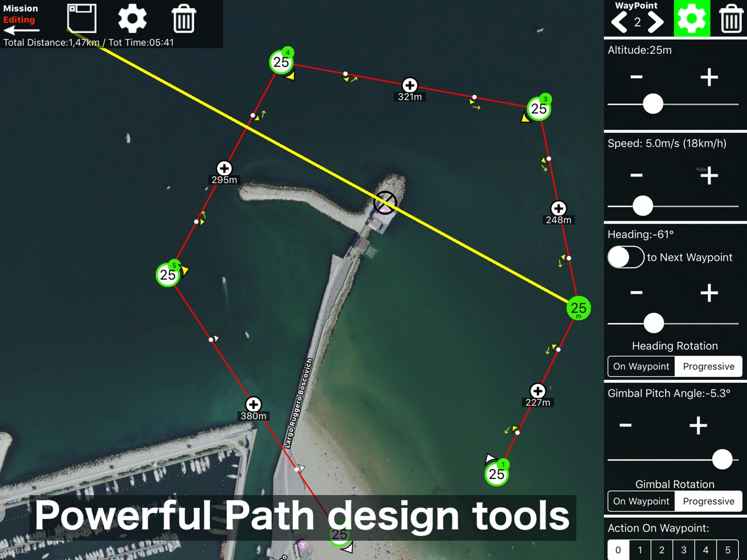Select 3 actions on waypoint
This screenshot has width=747, height=560.
684,550
